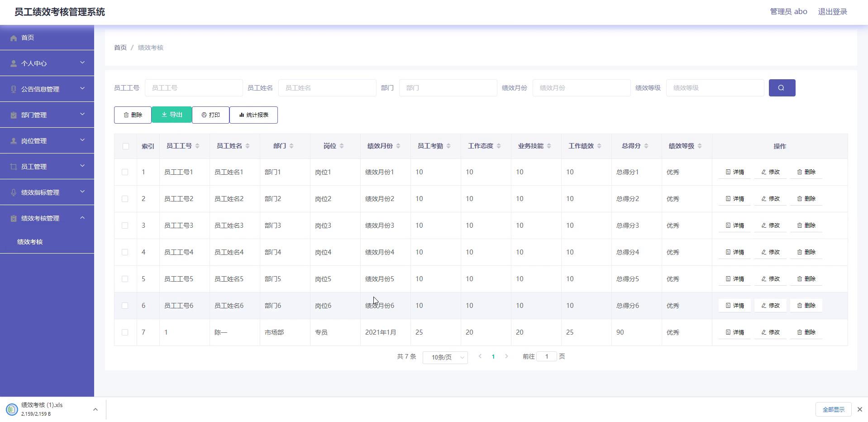868x422 pixels.
Task: Toggle the select-all checkbox in table header
Action: tap(125, 146)
